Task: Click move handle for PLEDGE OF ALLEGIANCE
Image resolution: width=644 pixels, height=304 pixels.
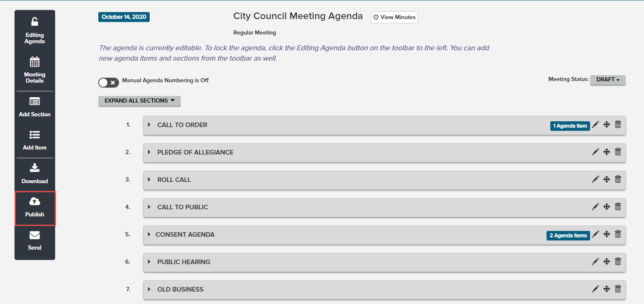Action: point(606,152)
